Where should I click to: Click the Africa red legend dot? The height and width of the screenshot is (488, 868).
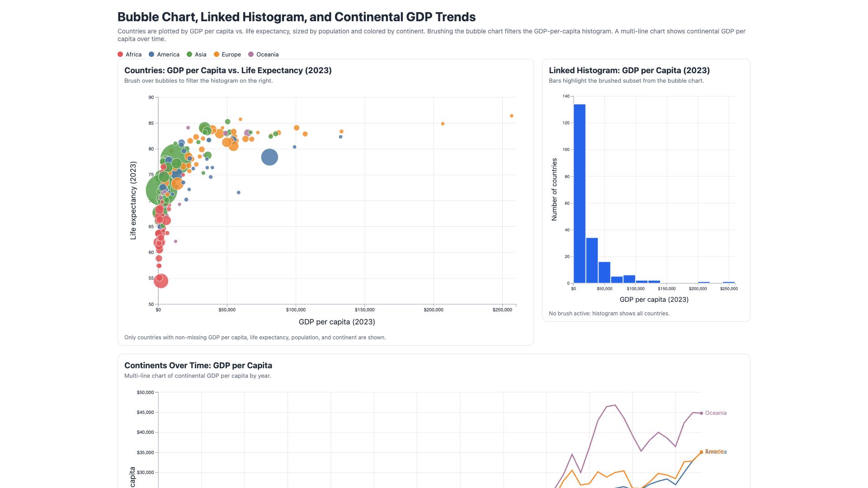coord(120,54)
